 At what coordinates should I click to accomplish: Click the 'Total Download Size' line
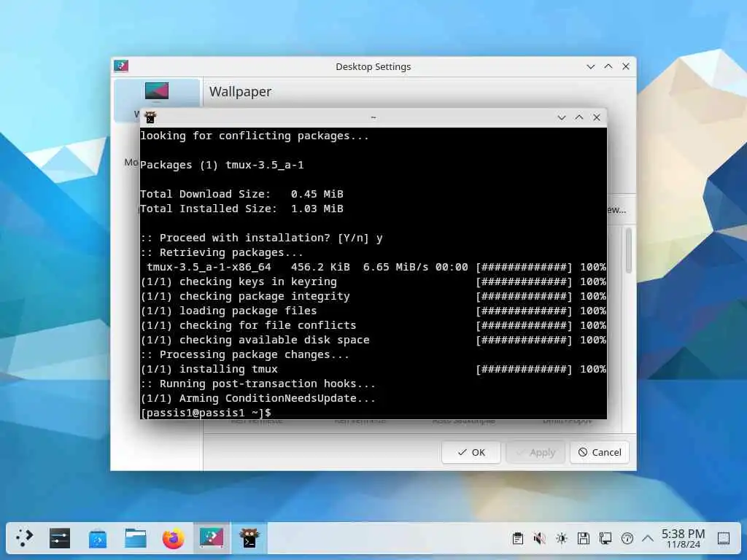(x=241, y=194)
